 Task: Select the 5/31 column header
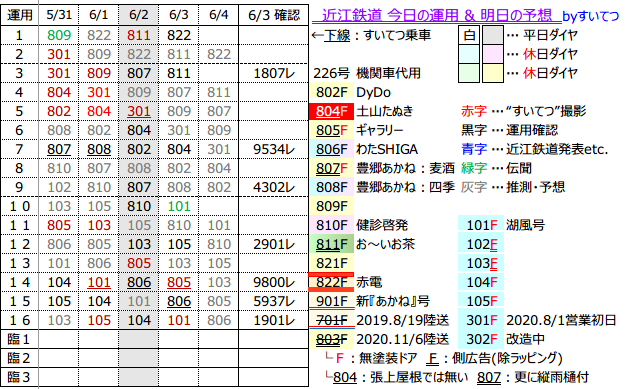pos(59,15)
